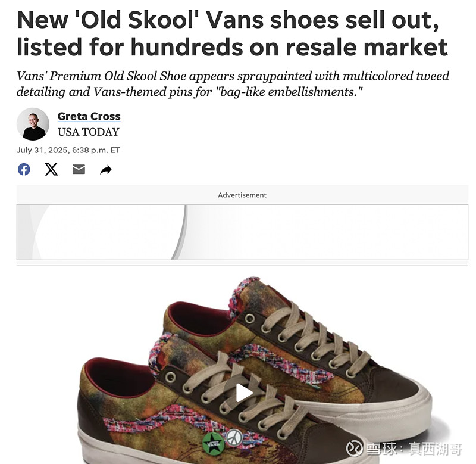Click the July 31, 2025 timestamp
The width and height of the screenshot is (476, 464).
(68, 150)
